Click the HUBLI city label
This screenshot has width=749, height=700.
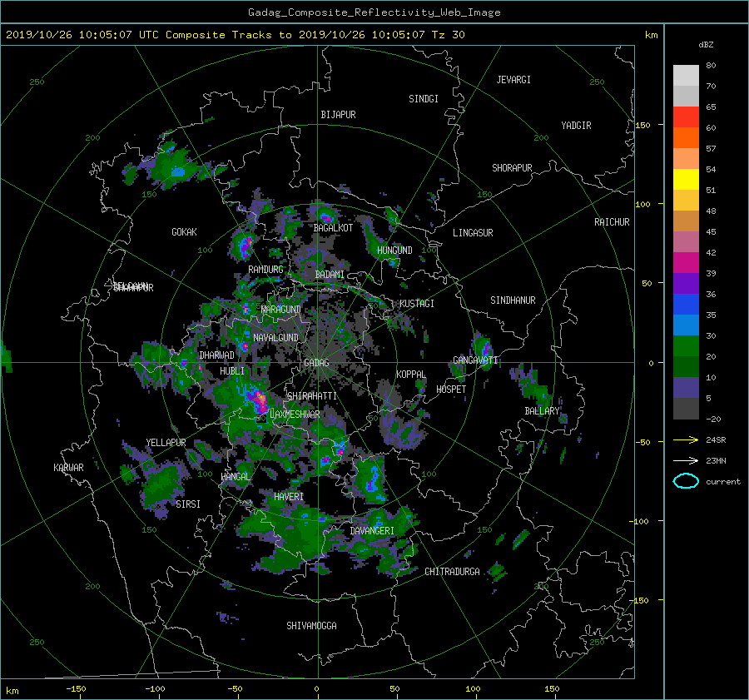pyautogui.click(x=232, y=371)
